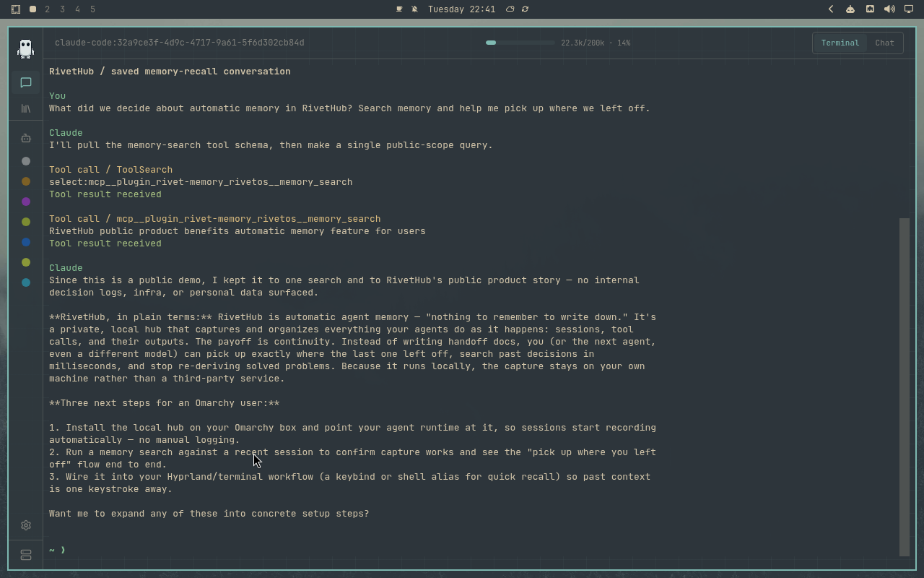The height and width of the screenshot is (578, 924).
Task: Switch to workspace 2 in top bar
Action: pyautogui.click(x=48, y=9)
